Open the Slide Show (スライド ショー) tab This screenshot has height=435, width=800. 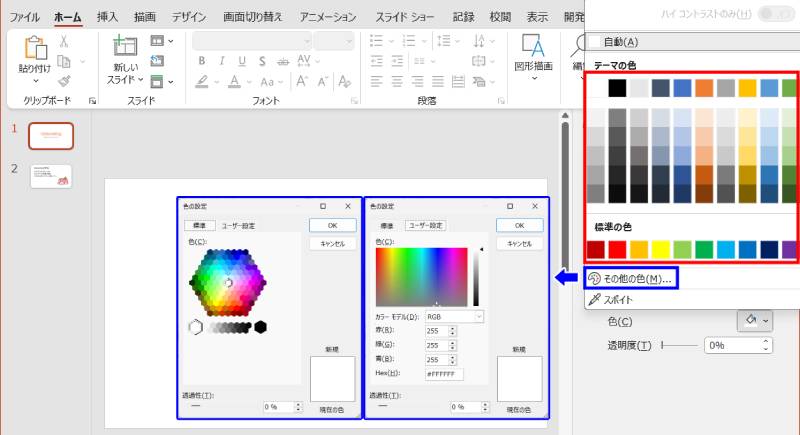405,17
